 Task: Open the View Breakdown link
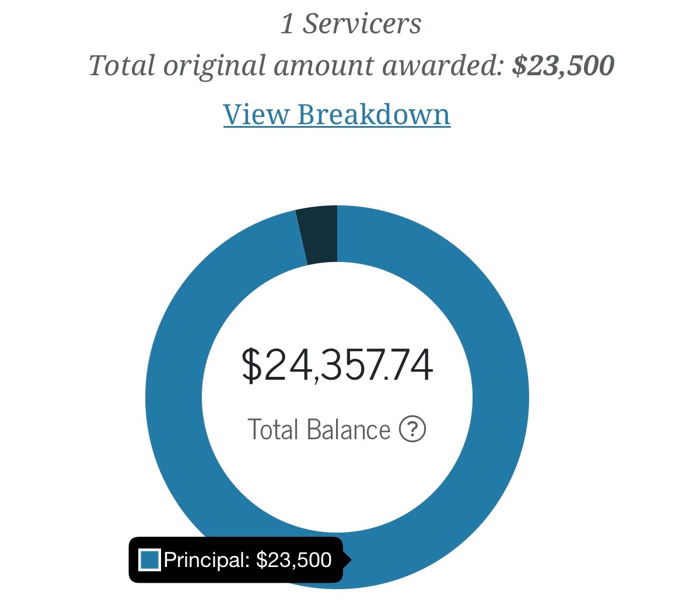tap(337, 114)
